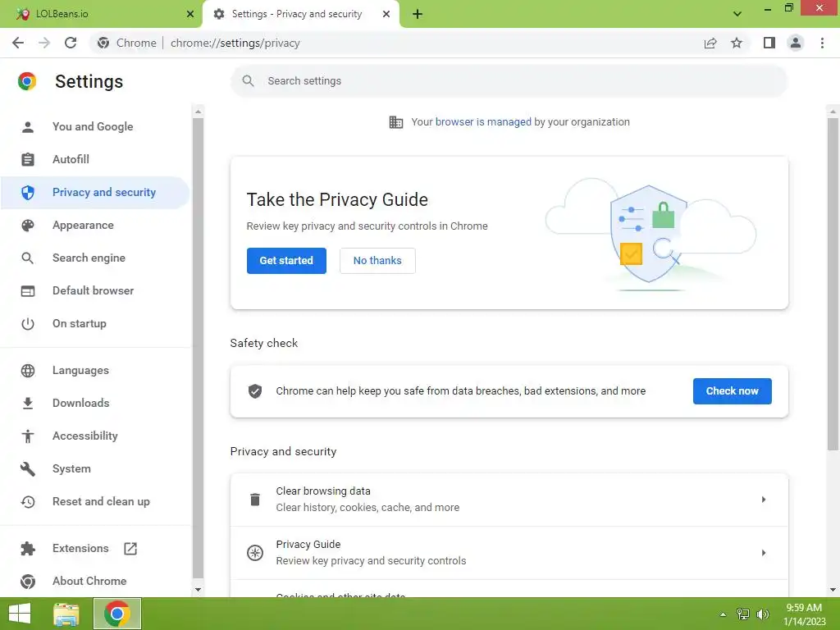Screen dimensions: 840x630
Task: Open the profile avatar menu
Action: click(x=796, y=43)
